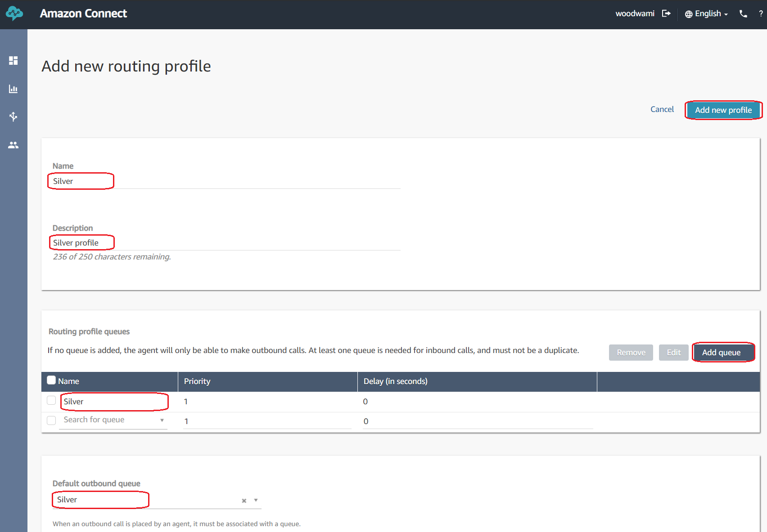Focus the Description input field
Image resolution: width=767 pixels, height=532 pixels.
[x=226, y=243]
